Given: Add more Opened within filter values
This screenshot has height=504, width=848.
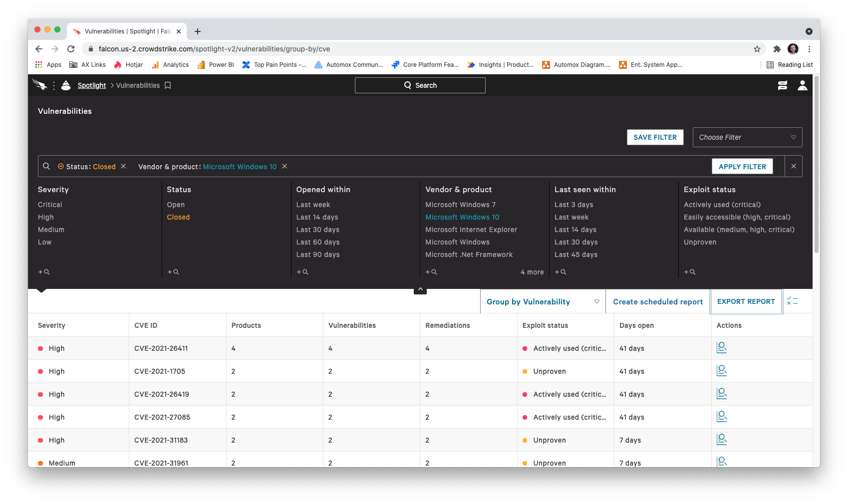Looking at the screenshot, I should 302,272.
